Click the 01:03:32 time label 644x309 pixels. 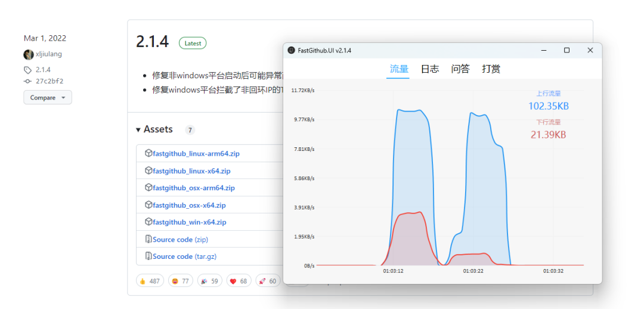tap(553, 271)
